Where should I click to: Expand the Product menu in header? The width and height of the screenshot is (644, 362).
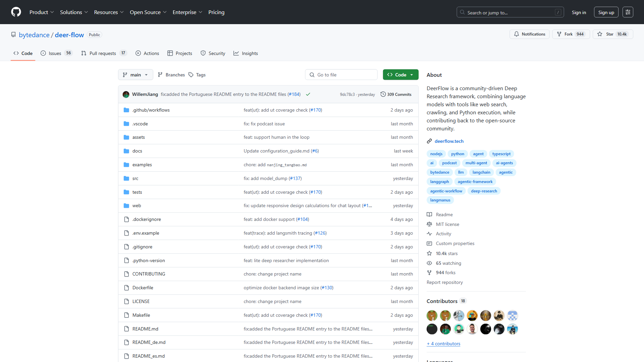click(x=42, y=12)
